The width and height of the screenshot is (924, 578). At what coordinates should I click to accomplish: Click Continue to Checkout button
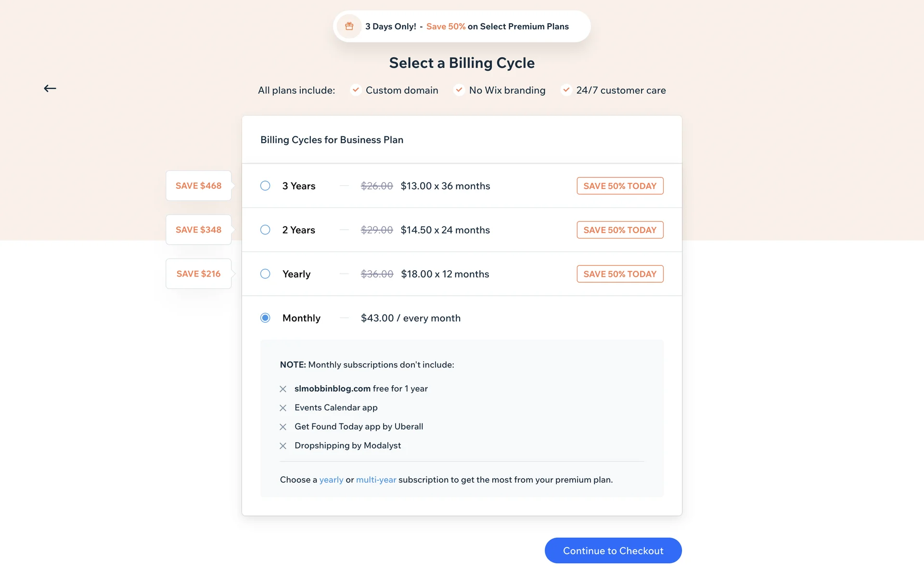pos(613,551)
